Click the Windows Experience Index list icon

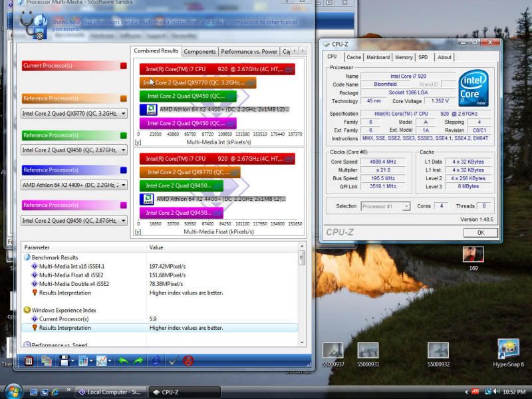pyautogui.click(x=27, y=310)
